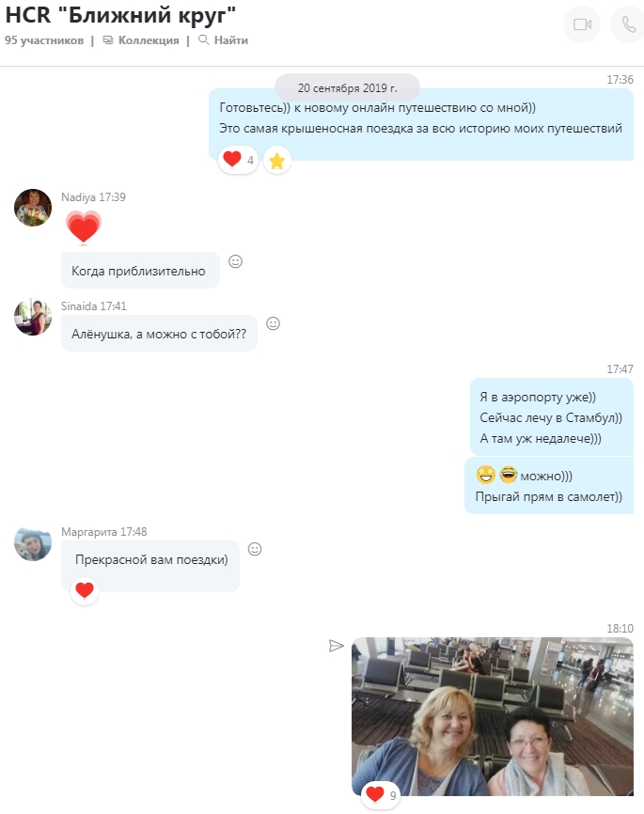Click Nadiya's large heart emoticon
The image size is (644, 814).
pyautogui.click(x=83, y=227)
